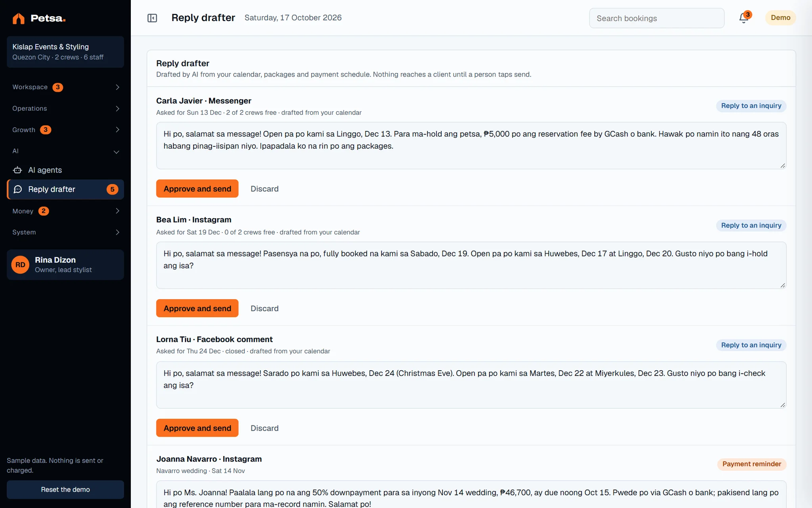Discard Lorna Tiu's drafted reply

[x=264, y=428]
